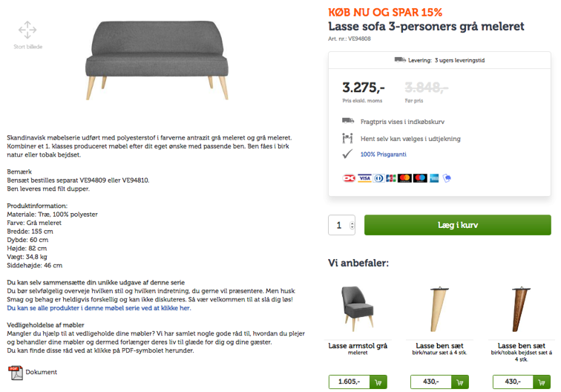Click the quantity input field
561x392 pixels.
click(x=338, y=225)
